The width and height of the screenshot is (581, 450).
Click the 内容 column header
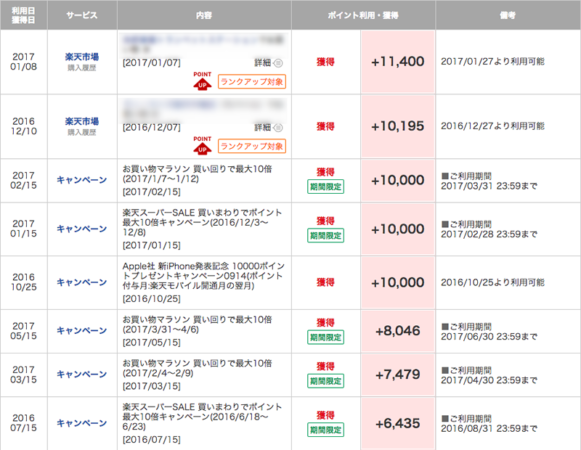204,15
